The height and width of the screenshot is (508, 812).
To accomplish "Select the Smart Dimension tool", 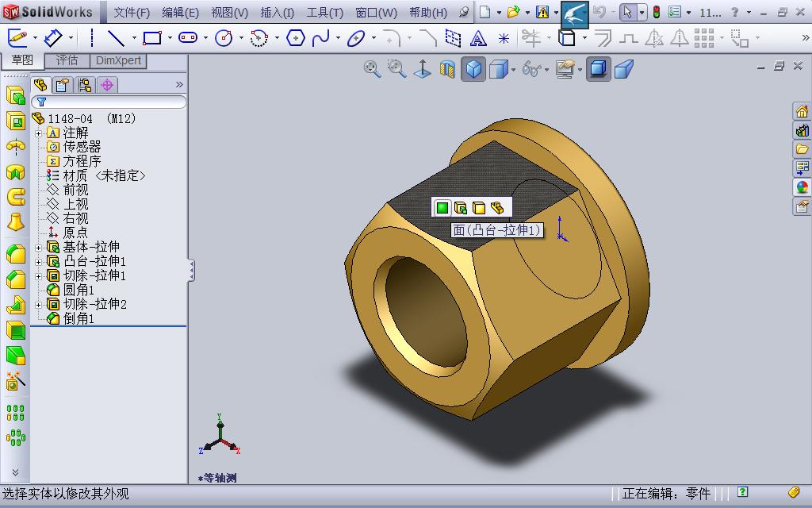I will click(53, 38).
